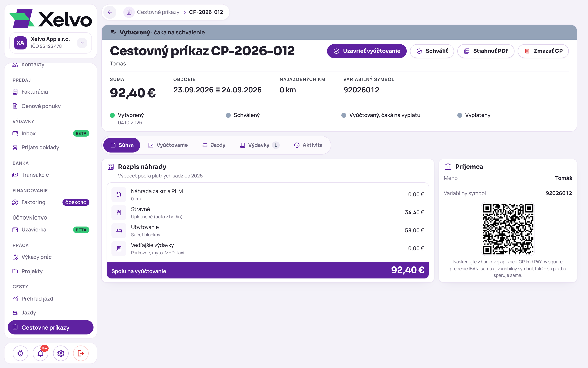Open Uzávierka in the sidebar
Screen dimensions: 588x368
[x=51, y=230]
